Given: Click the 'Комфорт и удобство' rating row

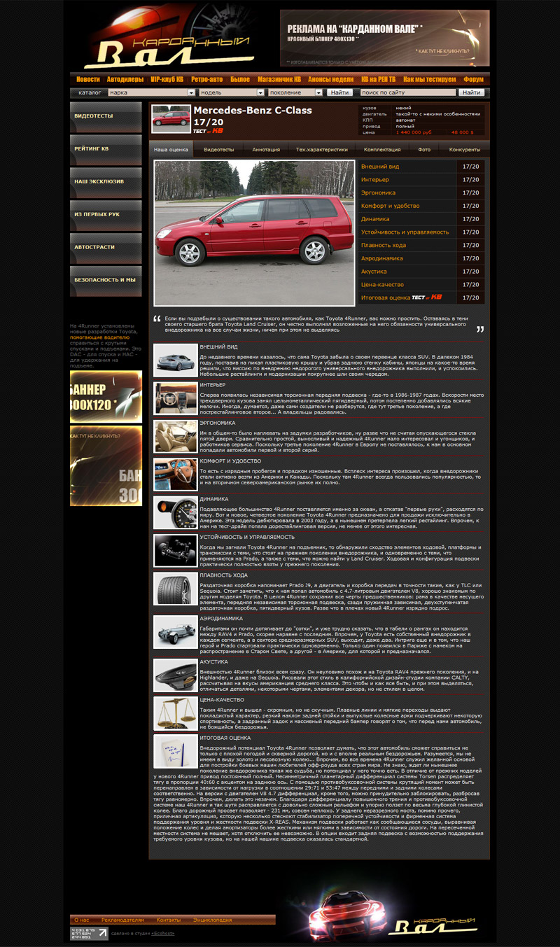Looking at the screenshot, I should click(x=421, y=206).
